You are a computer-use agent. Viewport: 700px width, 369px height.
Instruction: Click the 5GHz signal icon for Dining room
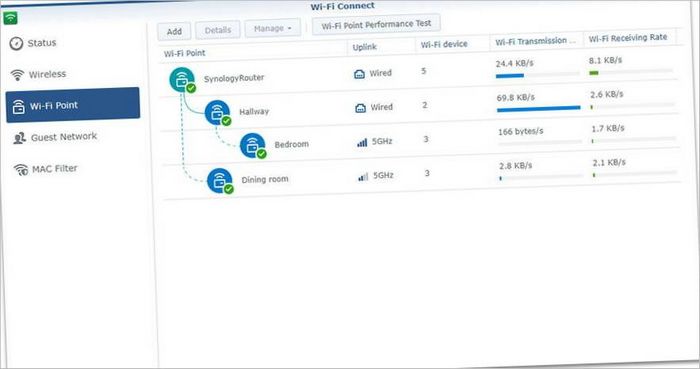363,177
